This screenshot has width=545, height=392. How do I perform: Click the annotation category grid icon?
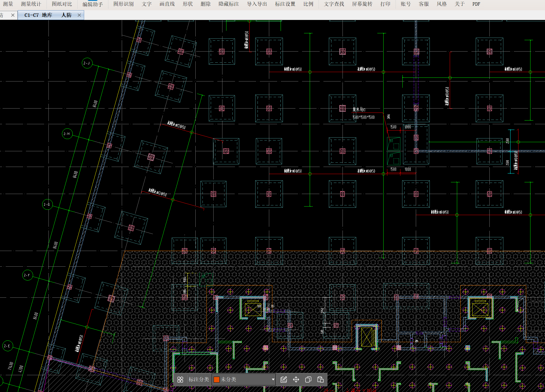[180, 379]
